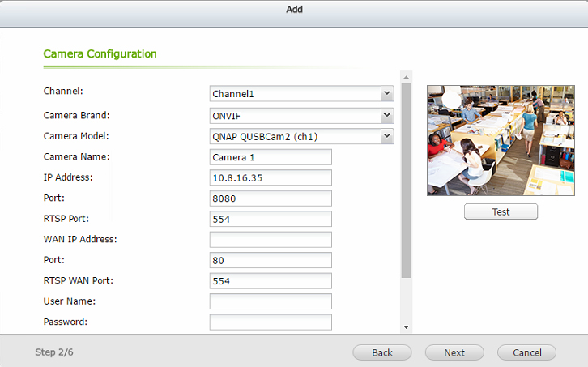
Task: Click the Password input field
Action: pos(271,322)
